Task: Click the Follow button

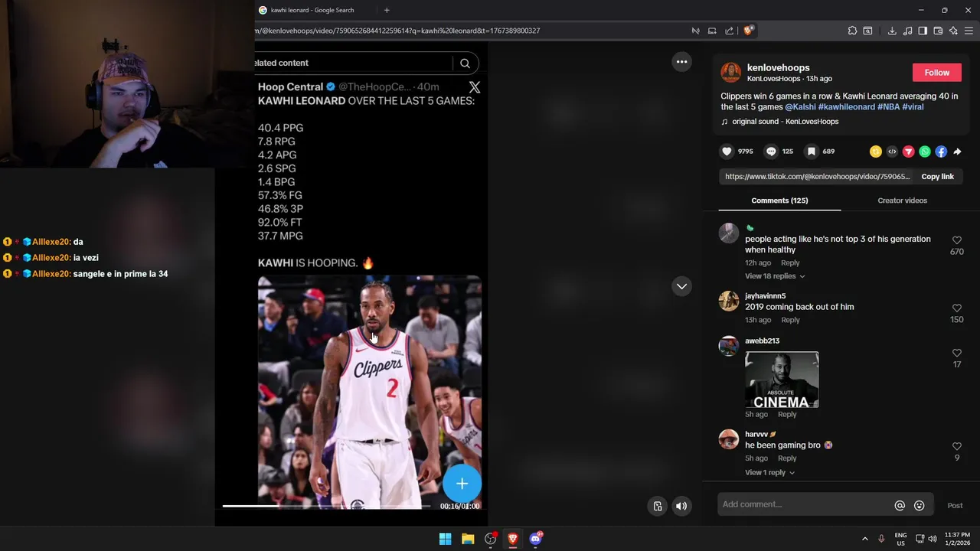Action: pos(936,73)
